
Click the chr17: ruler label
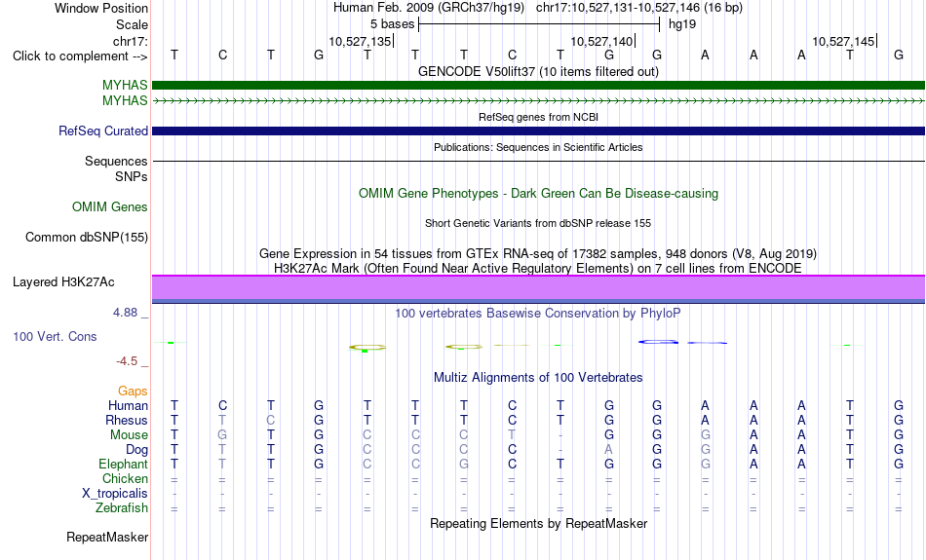(x=130, y=41)
